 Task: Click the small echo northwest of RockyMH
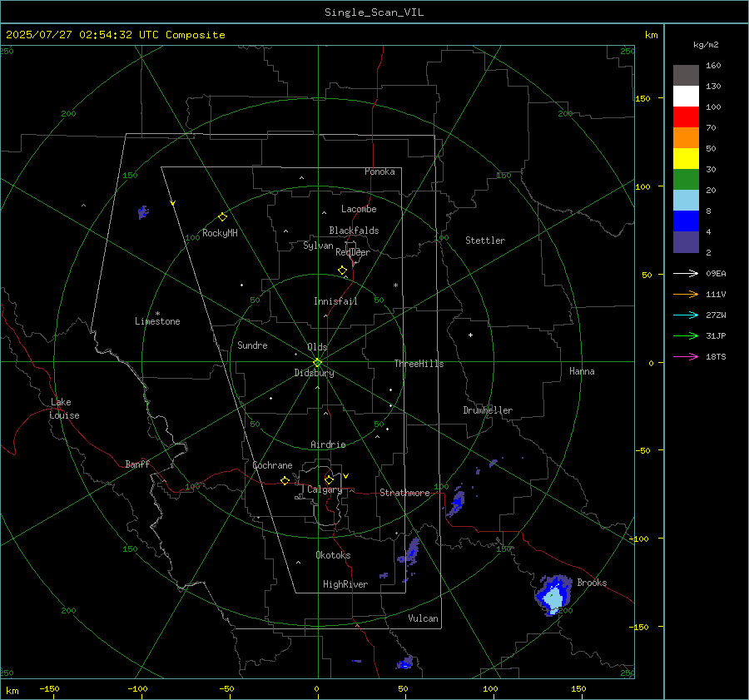[x=143, y=212]
